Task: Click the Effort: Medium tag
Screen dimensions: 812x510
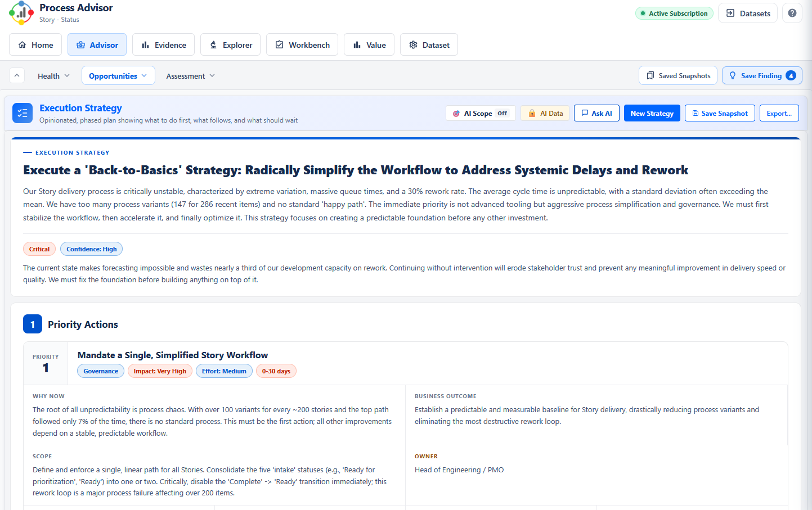Action: pos(224,371)
